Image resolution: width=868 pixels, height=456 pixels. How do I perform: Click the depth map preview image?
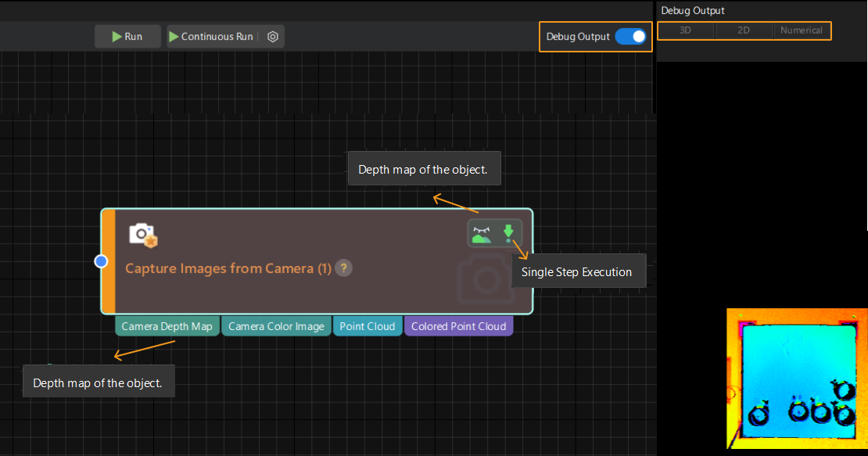(x=797, y=378)
